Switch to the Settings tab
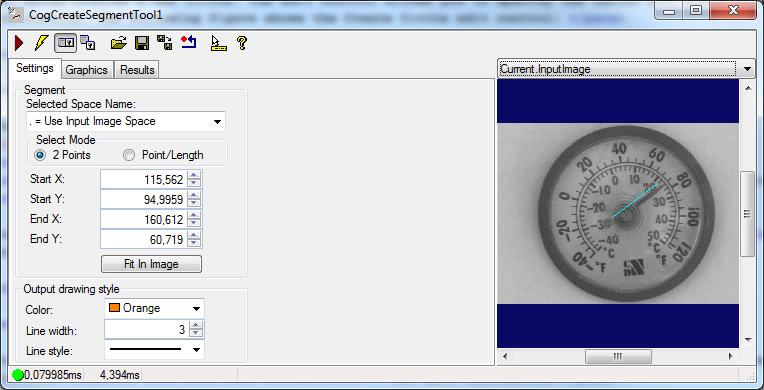This screenshot has width=764, height=390. [x=35, y=68]
